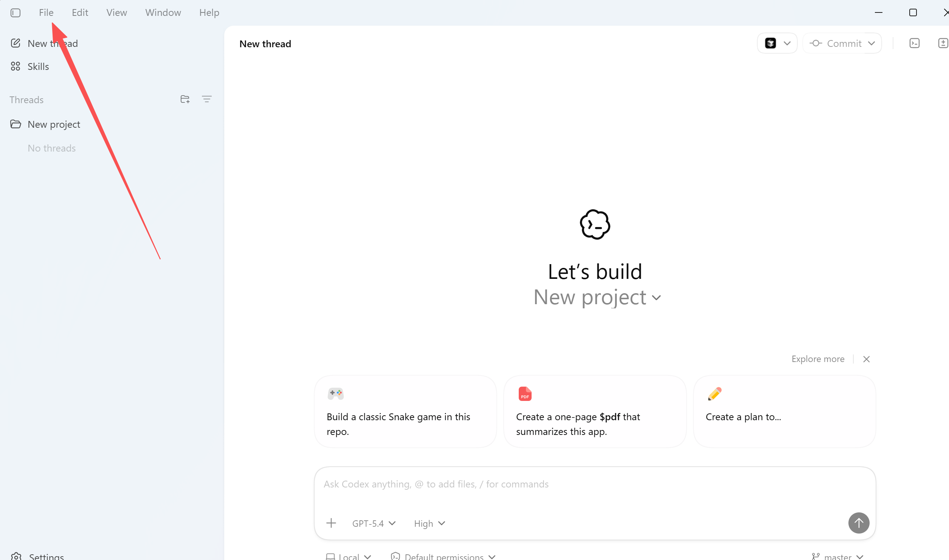
Task: Expand the GPT-5.4 model dropdown
Action: [374, 523]
